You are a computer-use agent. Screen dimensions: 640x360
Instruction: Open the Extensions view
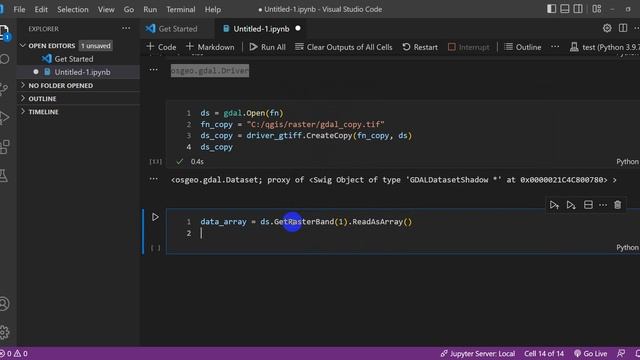tap(4, 147)
